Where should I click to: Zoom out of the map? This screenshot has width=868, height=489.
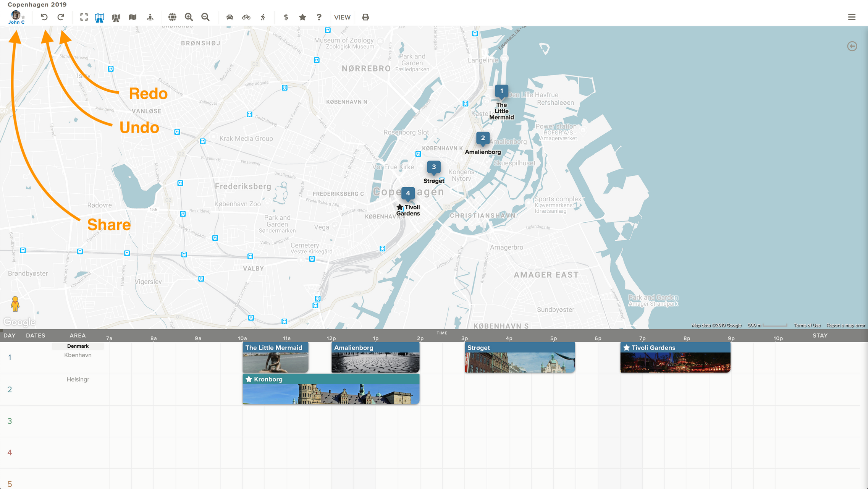205,17
